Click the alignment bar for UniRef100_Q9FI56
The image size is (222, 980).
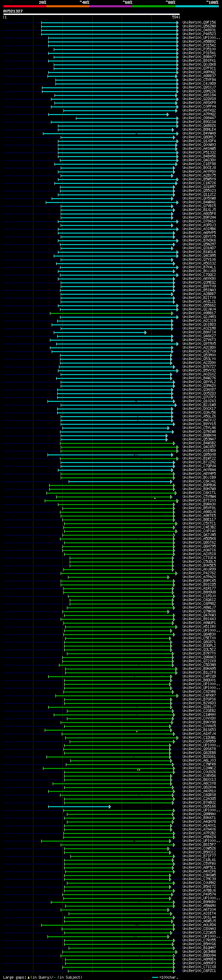pyautogui.click(x=110, y=23)
